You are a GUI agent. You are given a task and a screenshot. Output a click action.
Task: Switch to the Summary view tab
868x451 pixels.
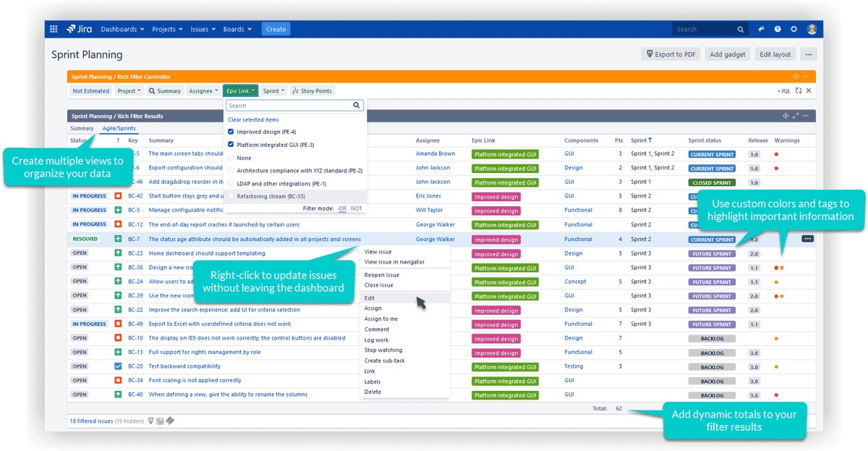[82, 129]
